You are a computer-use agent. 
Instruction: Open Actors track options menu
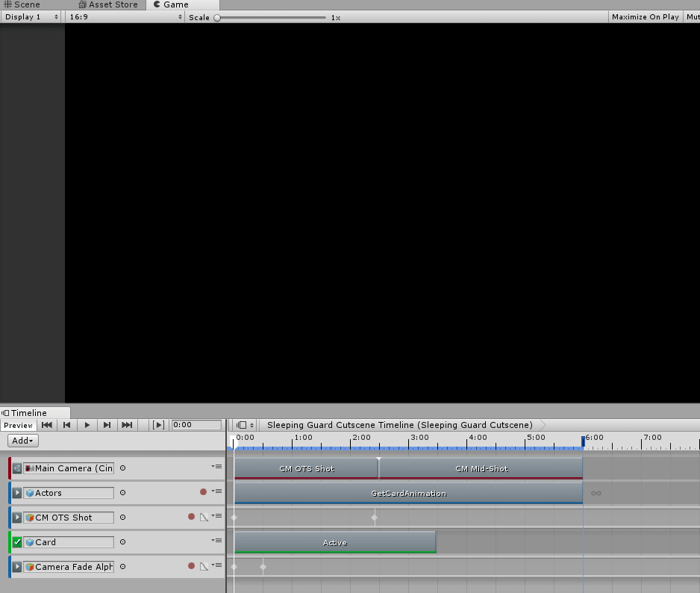click(216, 491)
